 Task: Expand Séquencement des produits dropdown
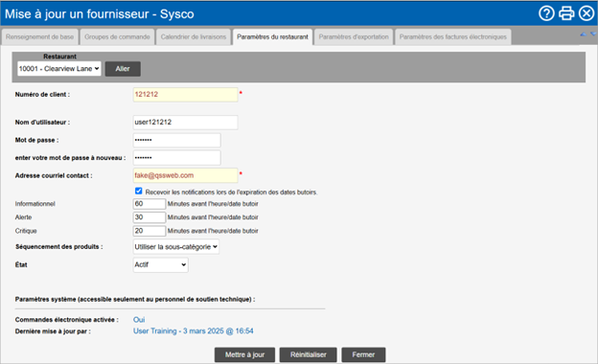175,246
